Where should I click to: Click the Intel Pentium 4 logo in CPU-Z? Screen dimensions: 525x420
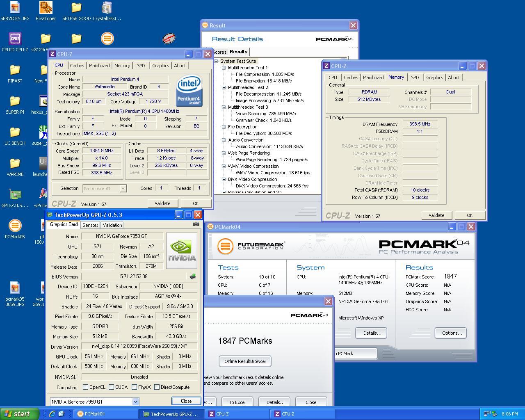pyautogui.click(x=189, y=91)
